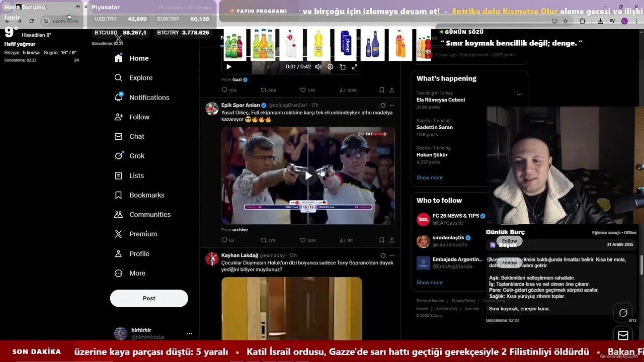Open top video settings gear
This screenshot has width=644, height=362.
330,66
